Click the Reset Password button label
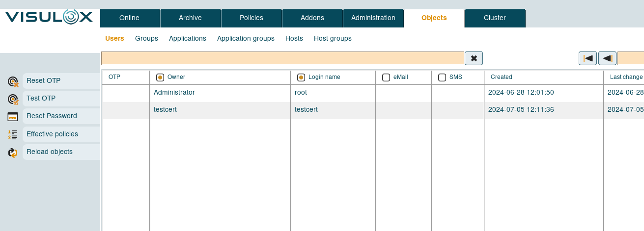 52,116
